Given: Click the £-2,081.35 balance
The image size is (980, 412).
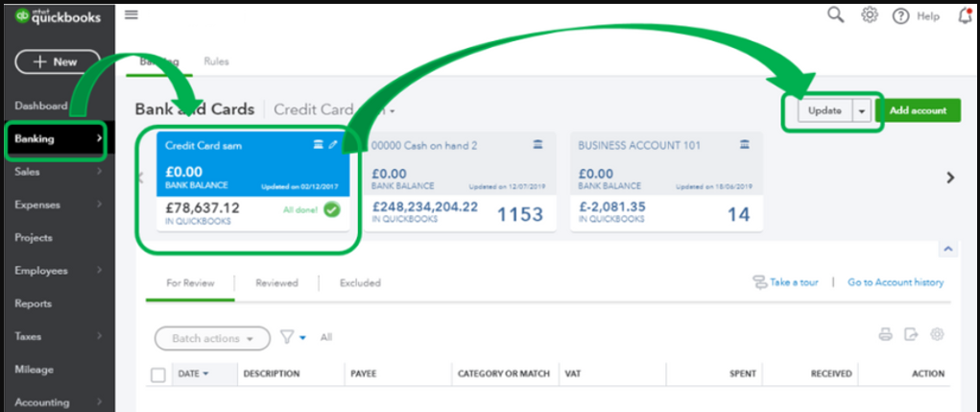Looking at the screenshot, I should (611, 206).
